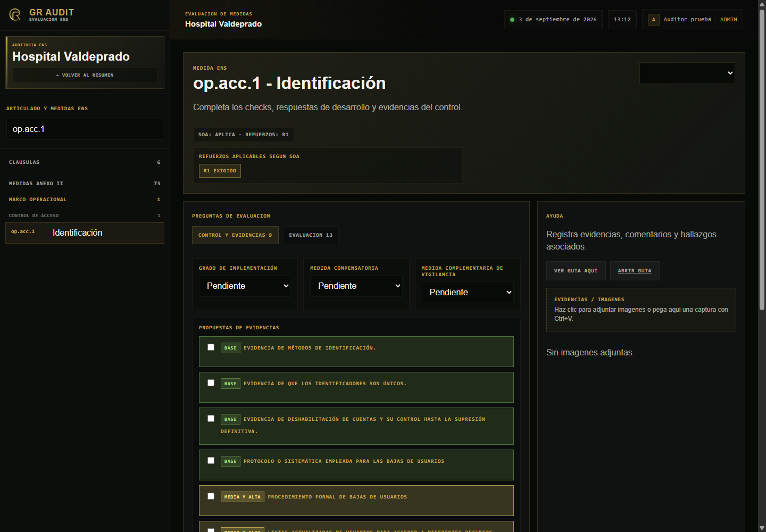
Task: Check 'Evidencia de métodos de identificación' checkbox
Action: tap(211, 347)
